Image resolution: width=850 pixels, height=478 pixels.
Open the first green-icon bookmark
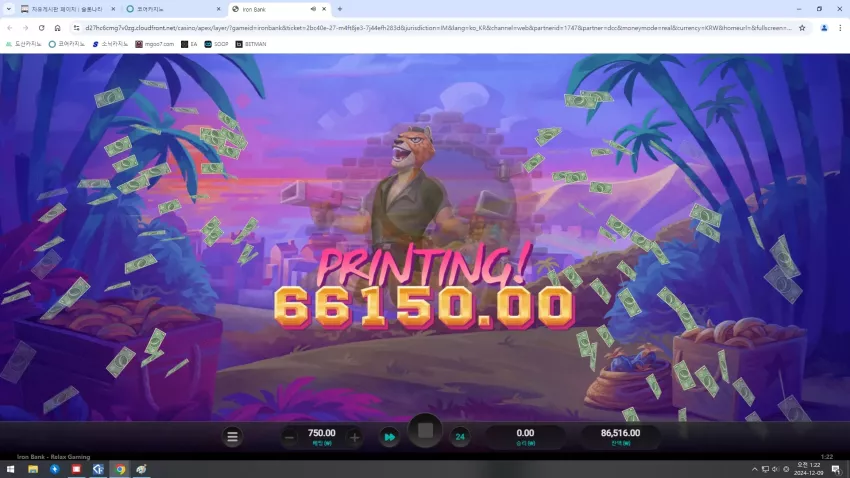pyautogui.click(x=23, y=44)
